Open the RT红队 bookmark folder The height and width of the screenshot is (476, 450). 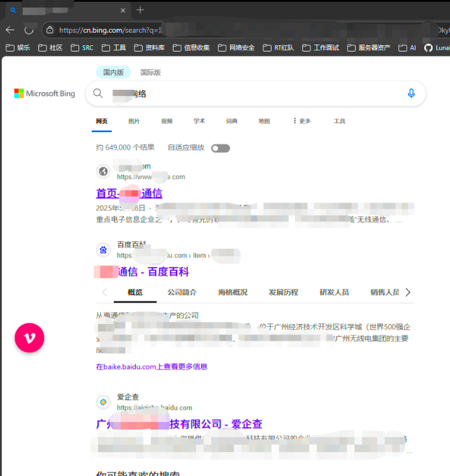(x=278, y=48)
